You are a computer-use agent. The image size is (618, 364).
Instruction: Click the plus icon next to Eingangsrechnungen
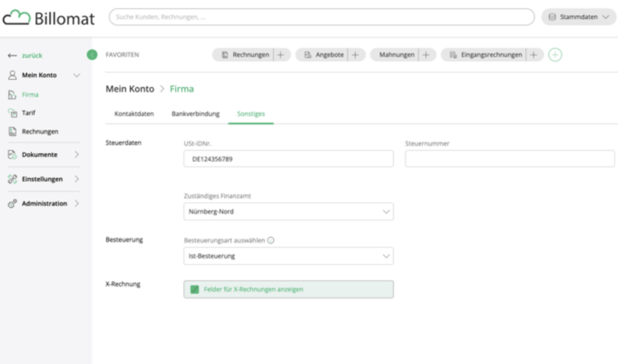534,55
